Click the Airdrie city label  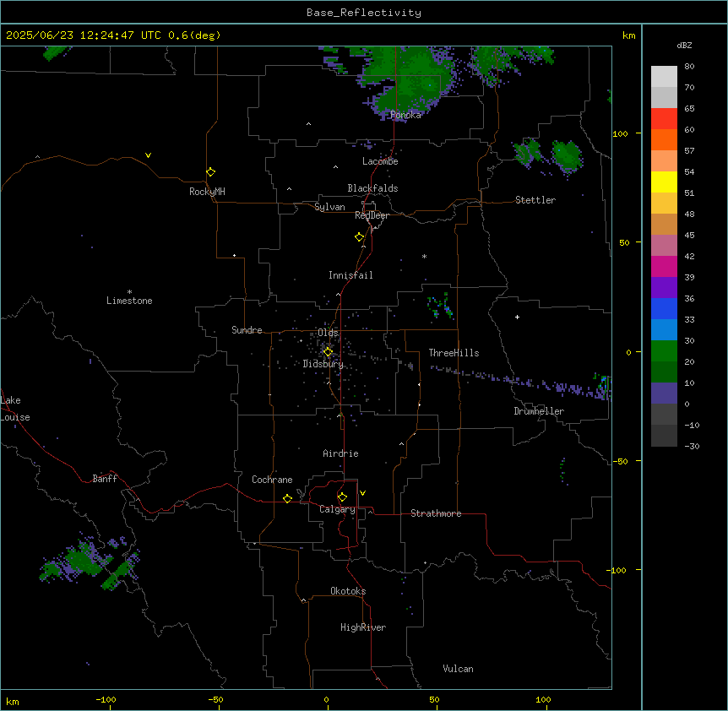pos(341,453)
